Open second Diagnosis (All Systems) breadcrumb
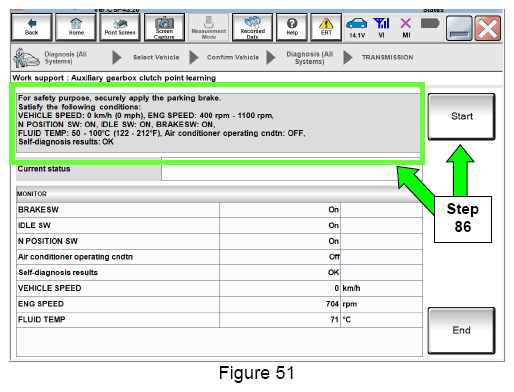The height and width of the screenshot is (392, 514). pos(310,58)
